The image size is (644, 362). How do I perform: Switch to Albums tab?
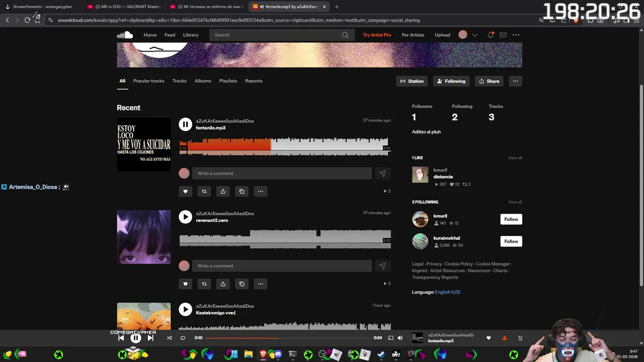click(x=203, y=81)
